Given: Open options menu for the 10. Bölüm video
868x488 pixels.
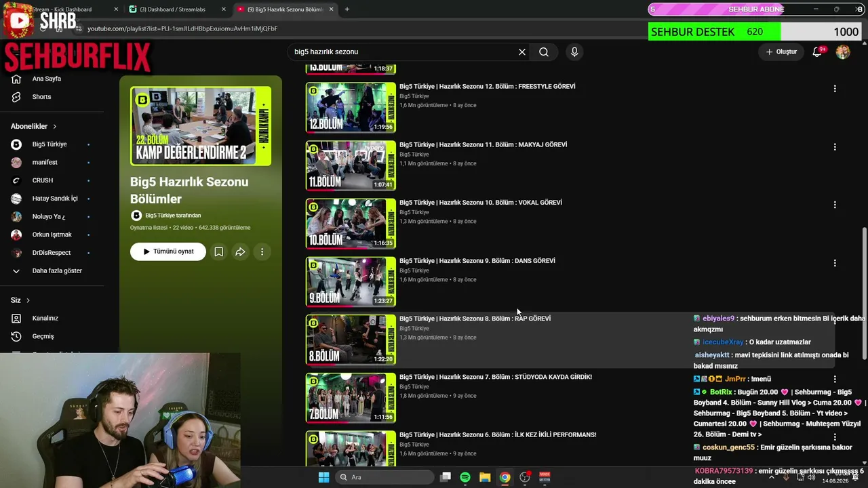Looking at the screenshot, I should tap(835, 205).
